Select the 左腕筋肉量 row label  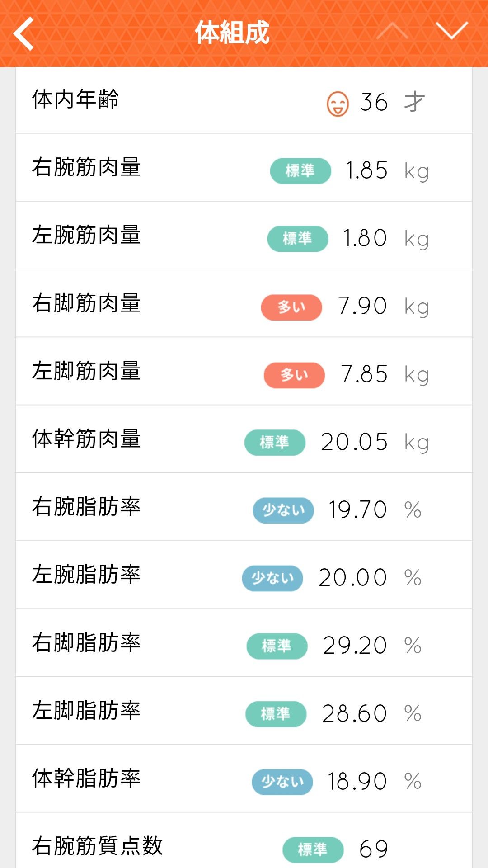[x=86, y=235]
